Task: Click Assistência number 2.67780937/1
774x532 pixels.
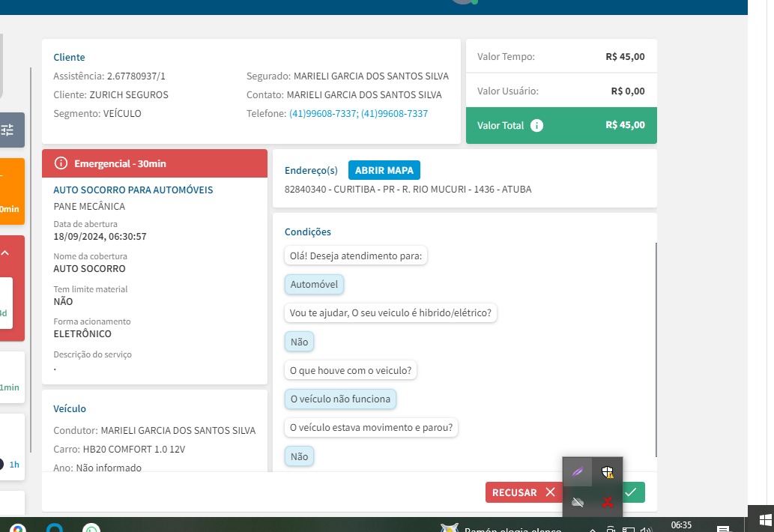Action: (136, 76)
